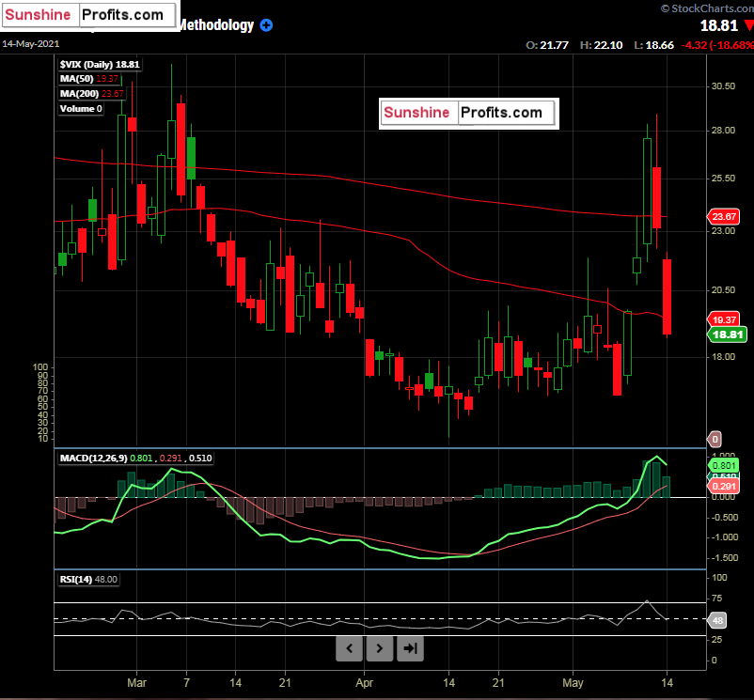This screenshot has width=754, height=700.
Task: Click the Apr label on time axis
Action: pos(364,683)
